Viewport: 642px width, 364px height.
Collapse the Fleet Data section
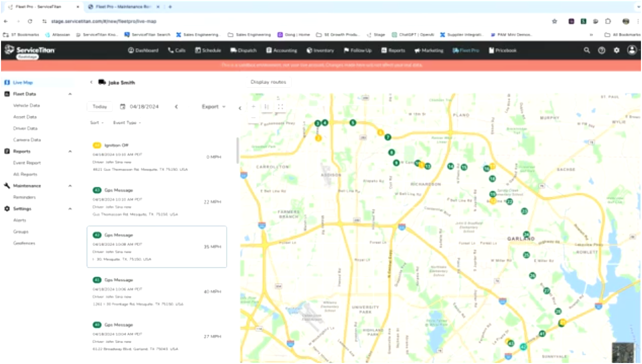pos(70,94)
